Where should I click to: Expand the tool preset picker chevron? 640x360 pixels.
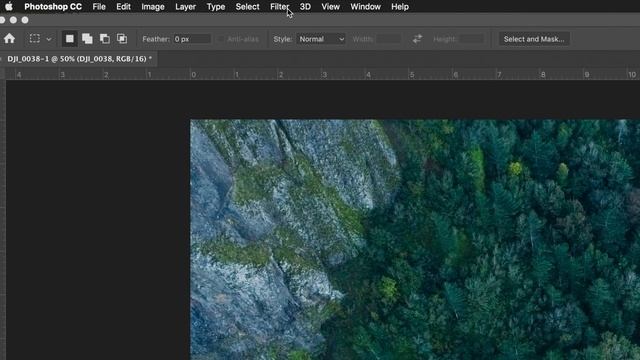(x=49, y=39)
